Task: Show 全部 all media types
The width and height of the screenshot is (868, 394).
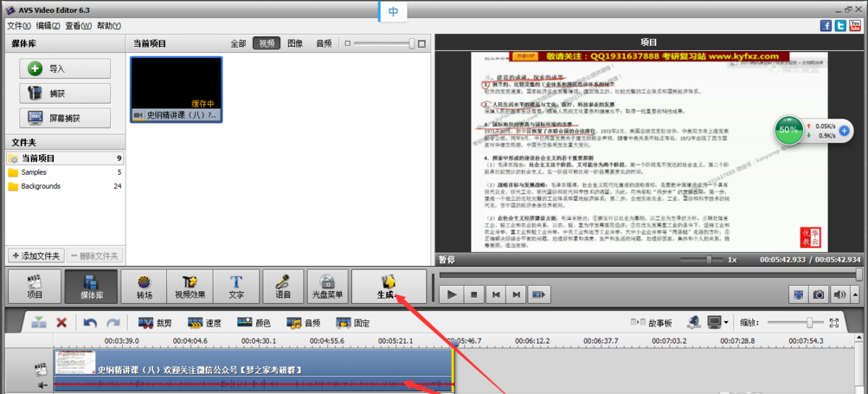Action: 239,44
